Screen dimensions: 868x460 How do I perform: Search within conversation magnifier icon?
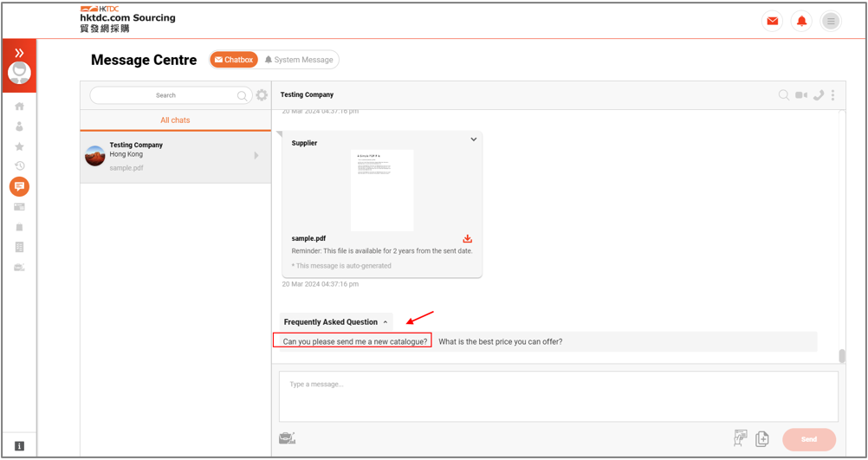(x=784, y=95)
